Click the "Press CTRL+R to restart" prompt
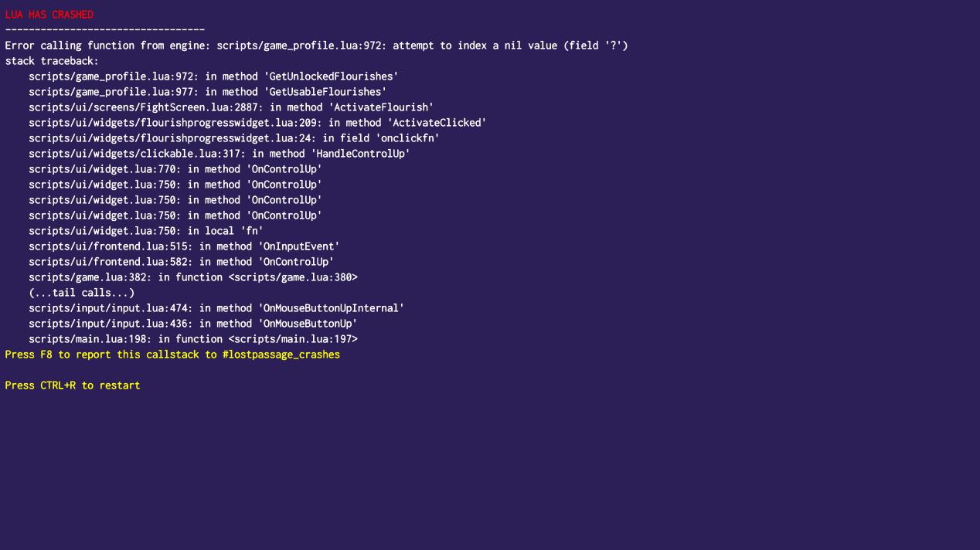 click(73, 385)
